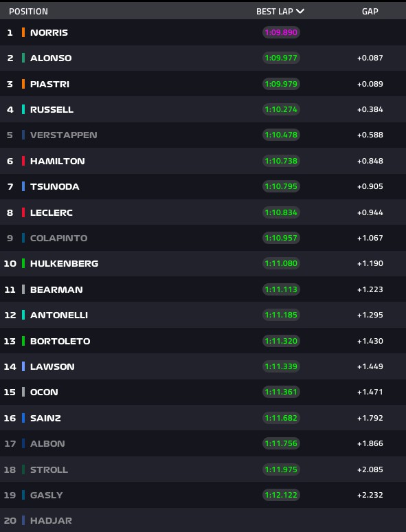
Task: Select the PIASTRI driver row
Action: (x=203, y=84)
